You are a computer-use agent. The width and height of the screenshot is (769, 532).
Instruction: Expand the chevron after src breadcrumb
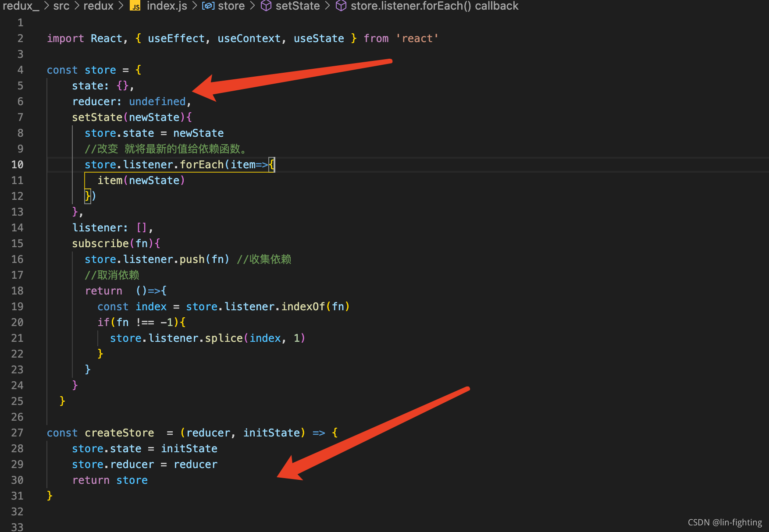(x=77, y=6)
